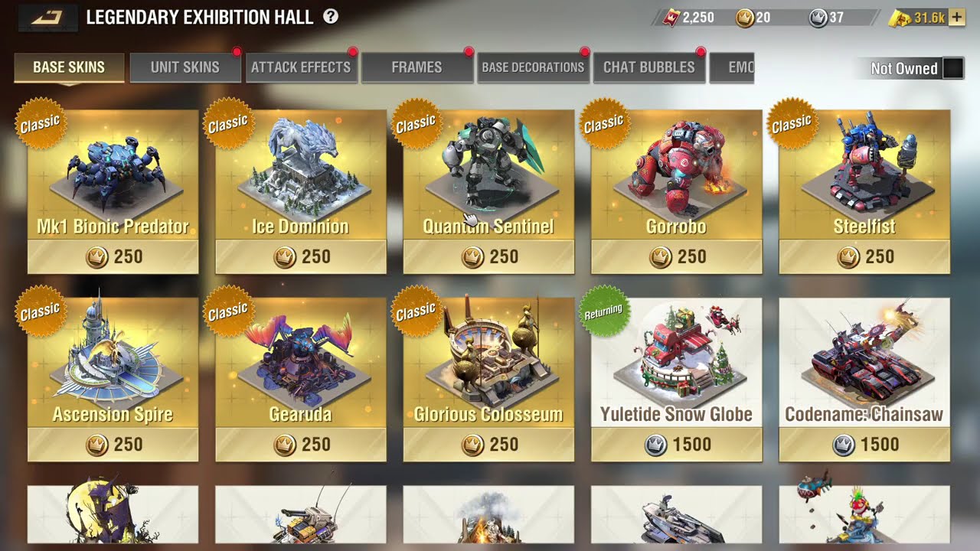Screen dimensions: 980x551
Task: Select the Ice Dominion skin thumbnail
Action: [x=301, y=174]
